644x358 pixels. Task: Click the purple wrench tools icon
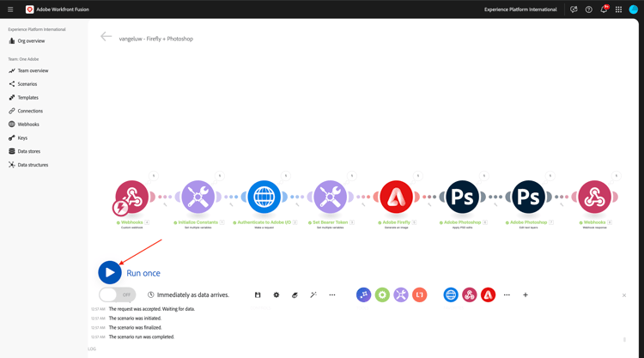pos(401,294)
